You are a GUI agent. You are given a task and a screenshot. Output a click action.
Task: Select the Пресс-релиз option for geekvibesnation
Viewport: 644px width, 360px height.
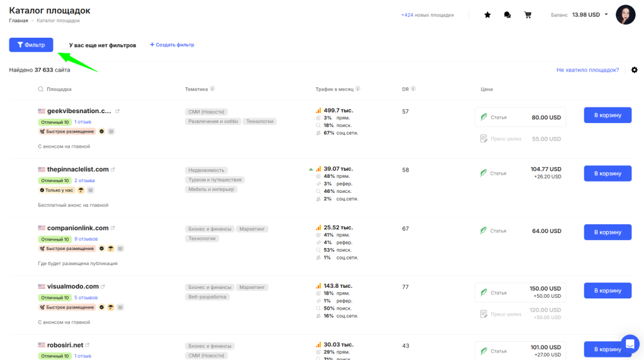pyautogui.click(x=520, y=138)
